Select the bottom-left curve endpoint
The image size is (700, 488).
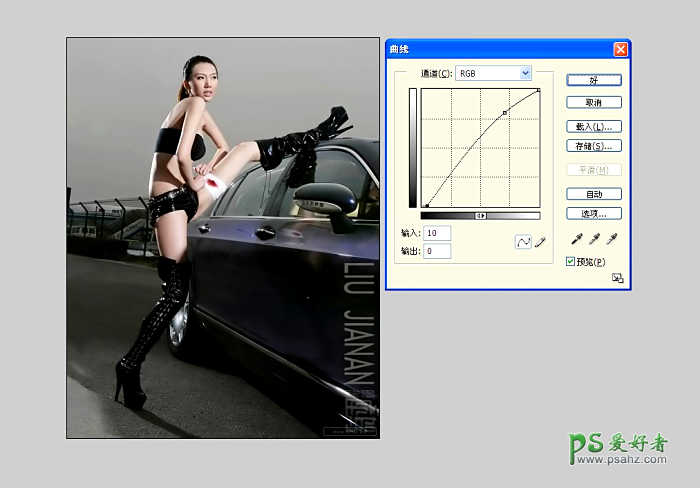[x=427, y=206]
